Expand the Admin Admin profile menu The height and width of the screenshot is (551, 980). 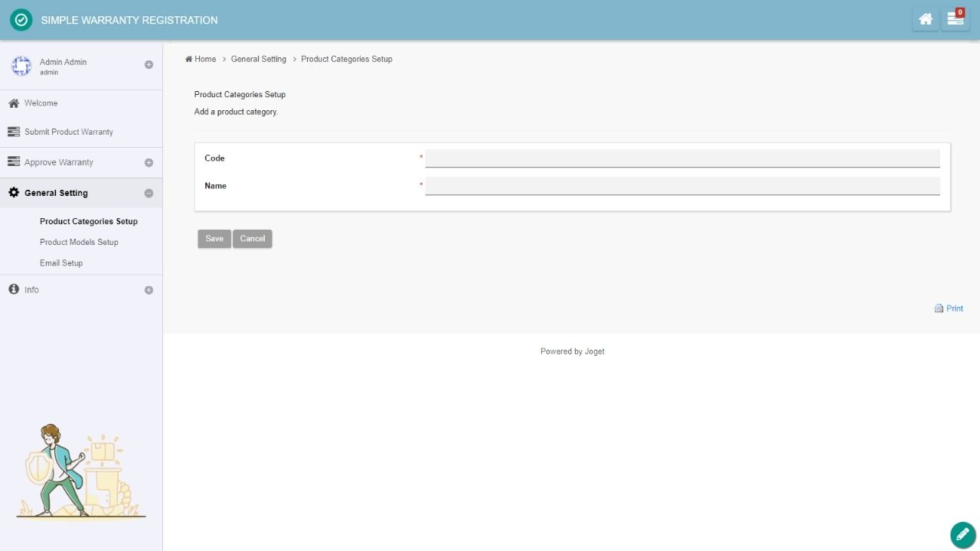[149, 65]
